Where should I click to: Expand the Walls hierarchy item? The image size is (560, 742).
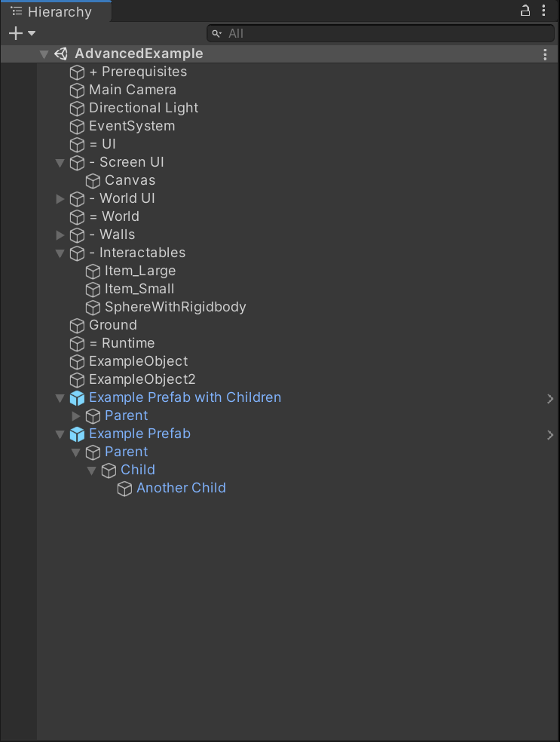[60, 235]
